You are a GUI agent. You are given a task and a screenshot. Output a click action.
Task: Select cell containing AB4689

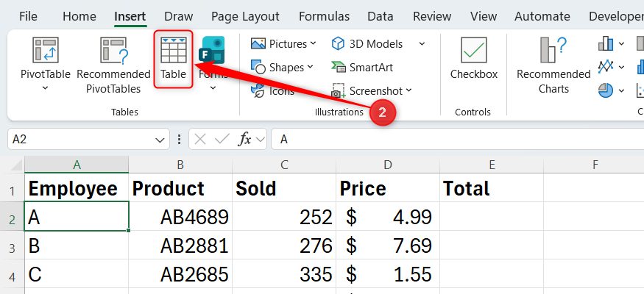180,217
